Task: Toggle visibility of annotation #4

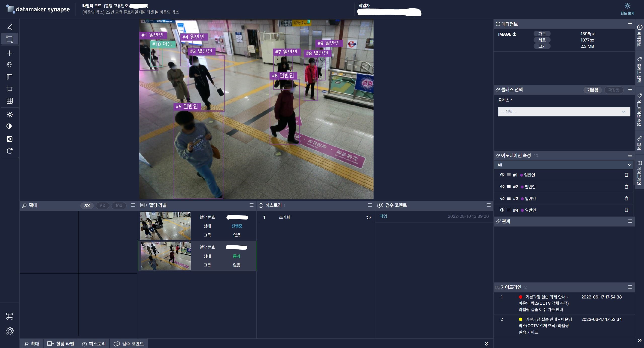Action: (x=502, y=210)
